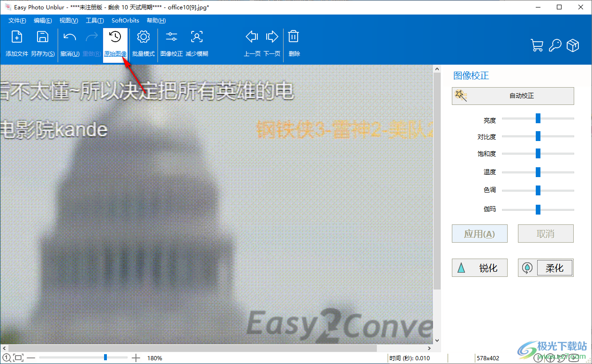
Task: Select Reduce Blur (减少模糊) tool
Action: (x=197, y=37)
